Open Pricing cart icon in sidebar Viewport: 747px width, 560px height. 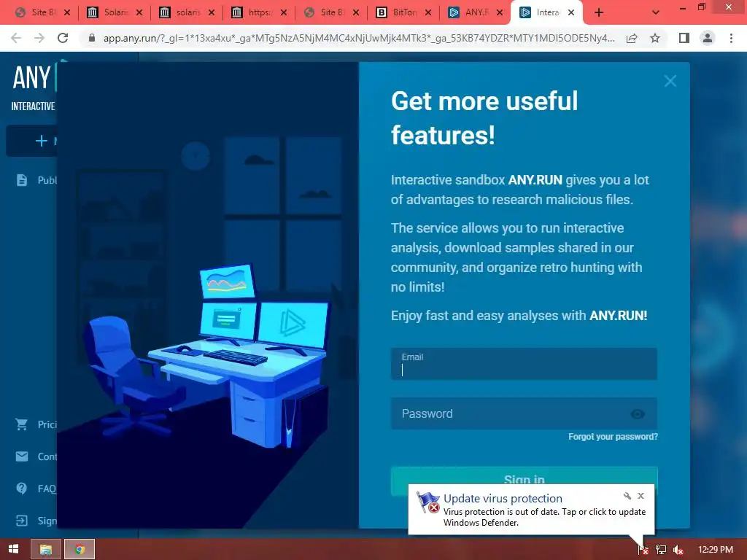22,424
